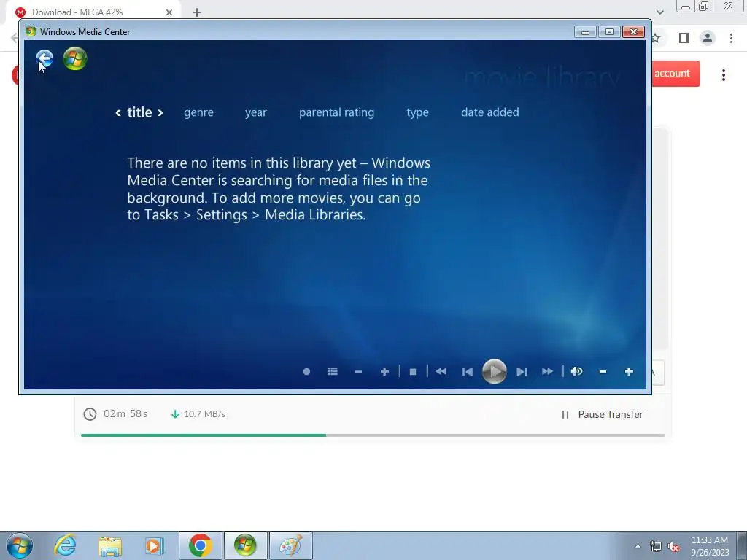Screen dimensions: 747x560
Task: Skip forward to next track button
Action: tap(522, 371)
